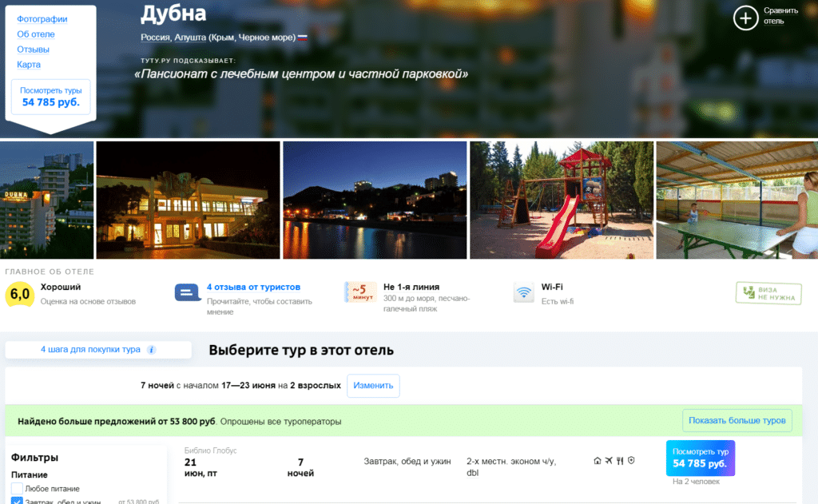Click the Есть wi-fi description text
This screenshot has height=504, width=818.
coord(557,302)
